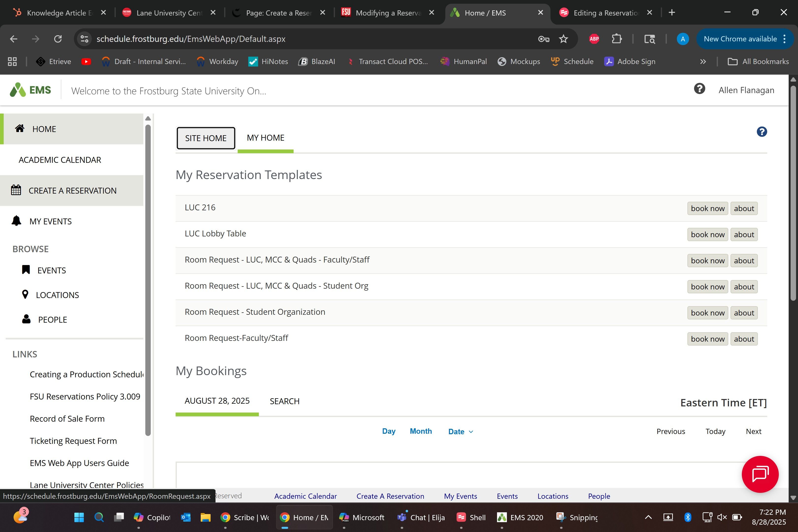Switch bookings to Month view

pos(421,431)
